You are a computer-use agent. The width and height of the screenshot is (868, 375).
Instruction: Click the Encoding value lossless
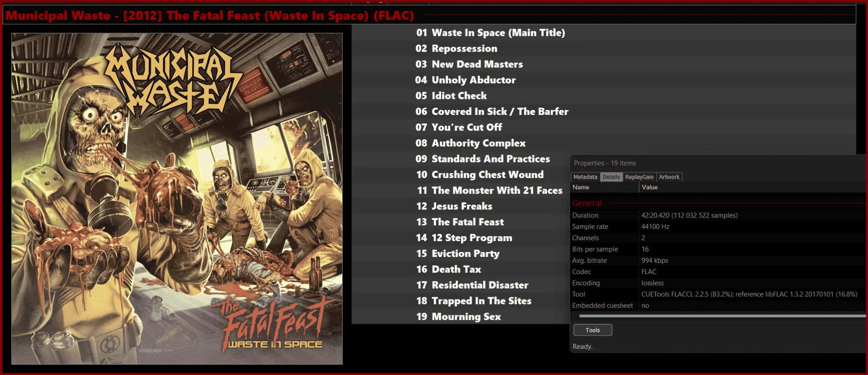coord(652,283)
